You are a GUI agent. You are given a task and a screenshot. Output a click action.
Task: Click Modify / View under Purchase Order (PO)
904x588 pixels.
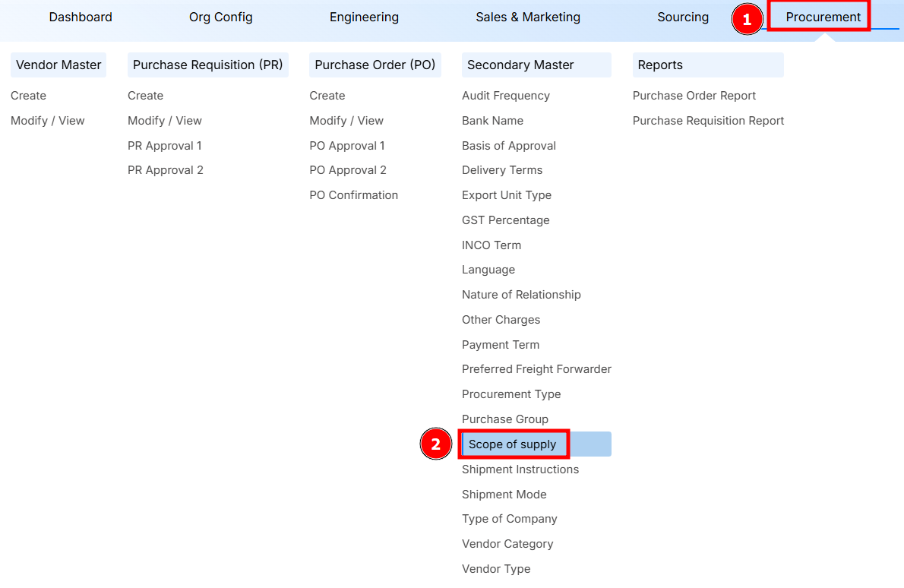point(346,121)
